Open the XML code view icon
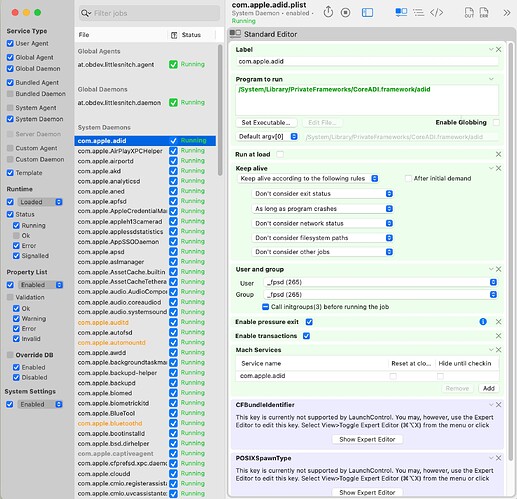The image size is (517, 499). tap(436, 13)
